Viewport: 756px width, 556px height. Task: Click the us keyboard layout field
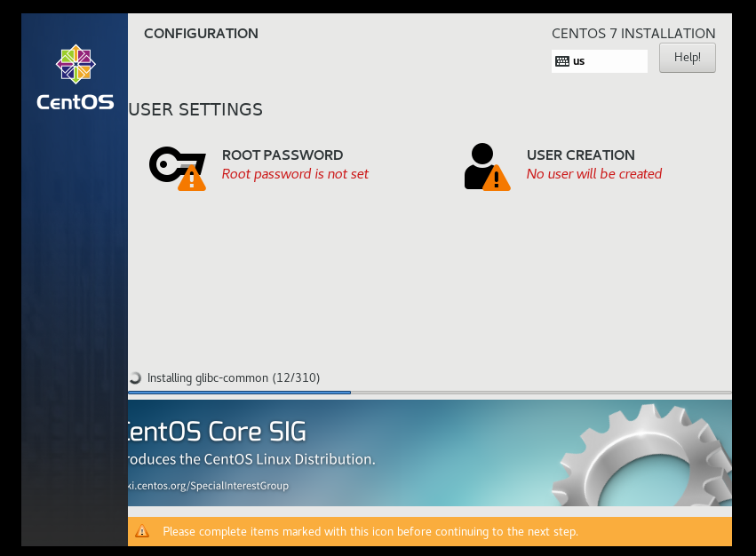[x=600, y=61]
